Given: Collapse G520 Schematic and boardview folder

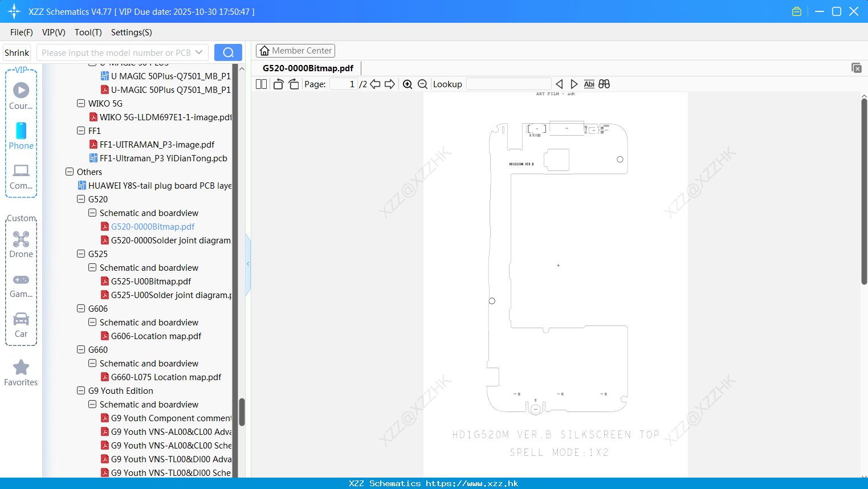Looking at the screenshot, I should [x=92, y=213].
